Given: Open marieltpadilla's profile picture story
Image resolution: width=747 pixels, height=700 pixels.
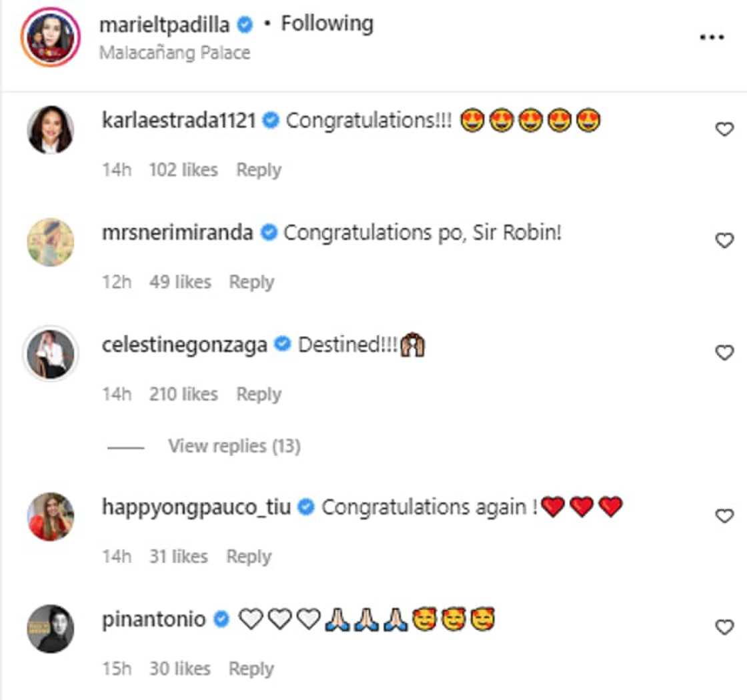Looking at the screenshot, I should [51, 37].
